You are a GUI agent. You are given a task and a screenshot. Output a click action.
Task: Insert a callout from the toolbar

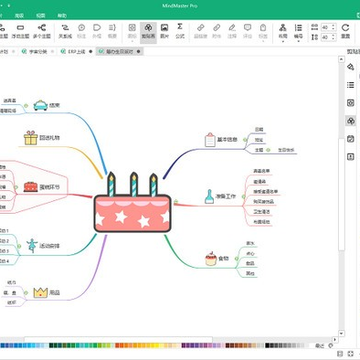81,31
